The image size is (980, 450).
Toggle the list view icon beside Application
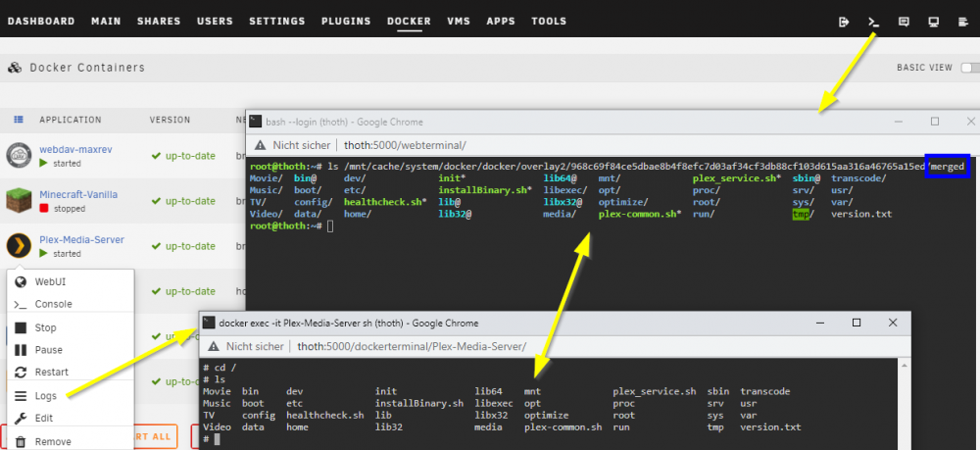tap(18, 120)
